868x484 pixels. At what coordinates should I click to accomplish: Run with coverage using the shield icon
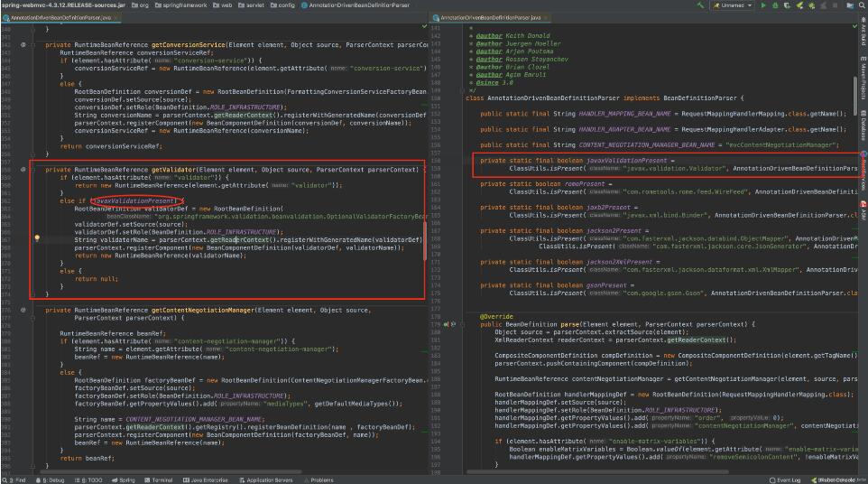787,5
